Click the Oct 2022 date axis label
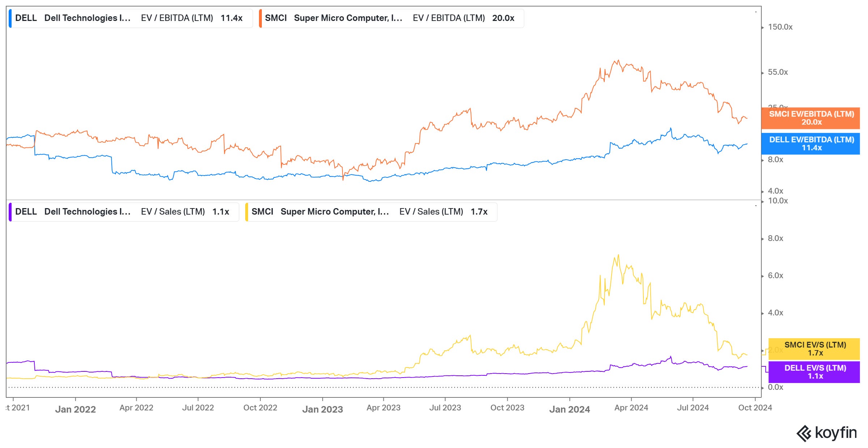The height and width of the screenshot is (448, 868). [260, 408]
